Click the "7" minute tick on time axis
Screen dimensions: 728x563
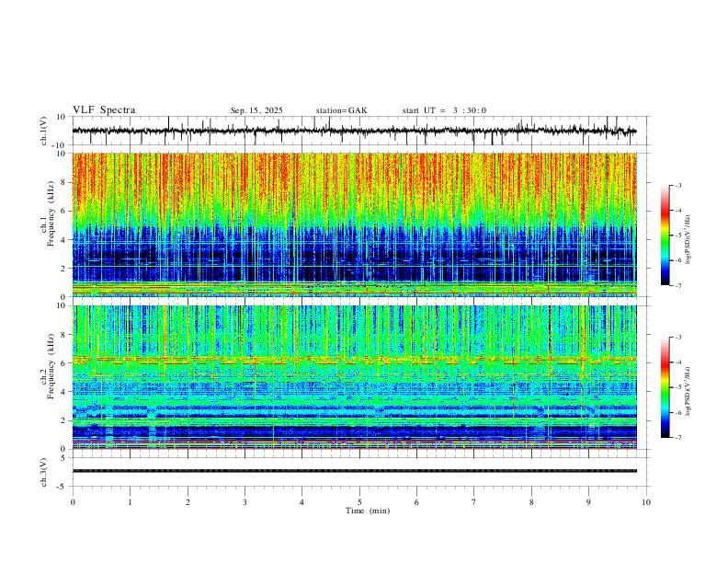pyautogui.click(x=474, y=502)
